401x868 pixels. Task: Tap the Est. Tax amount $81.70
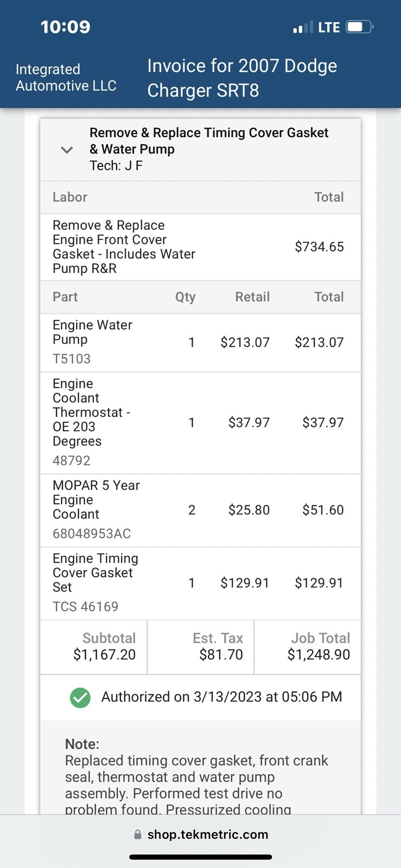(221, 655)
